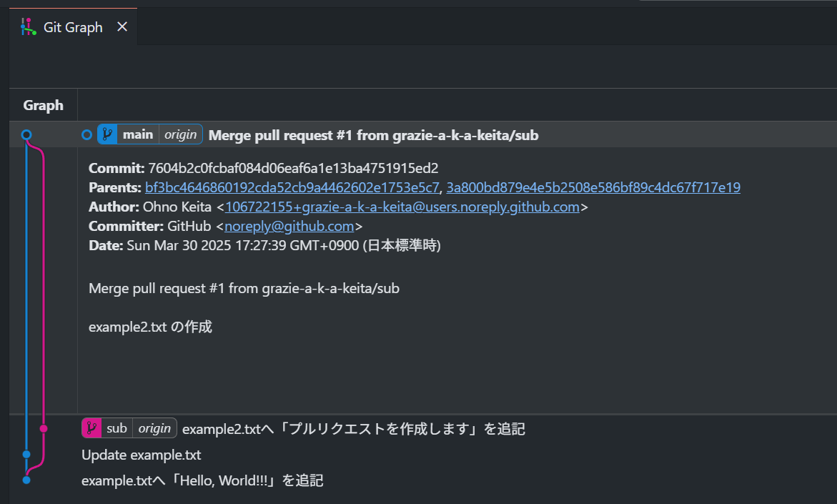This screenshot has height=504, width=837.
Task: Collapse the Merge pull request #1 commit row
Action: tap(422, 134)
